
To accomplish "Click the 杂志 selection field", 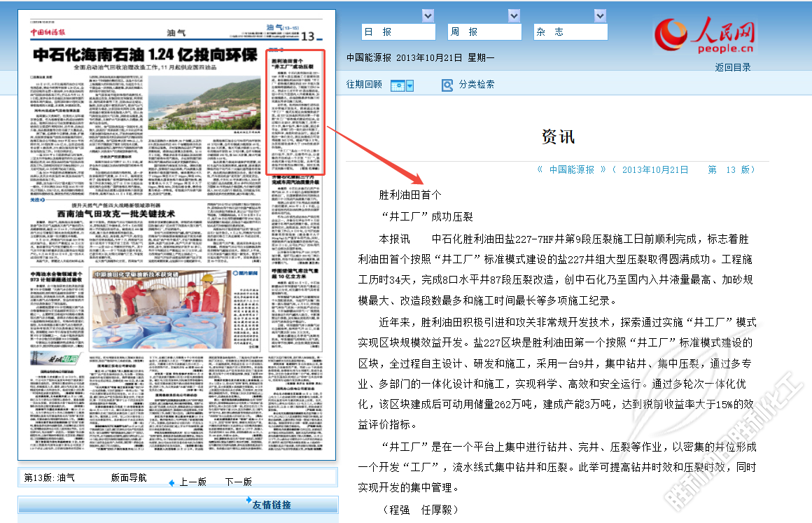I will pos(570,32).
